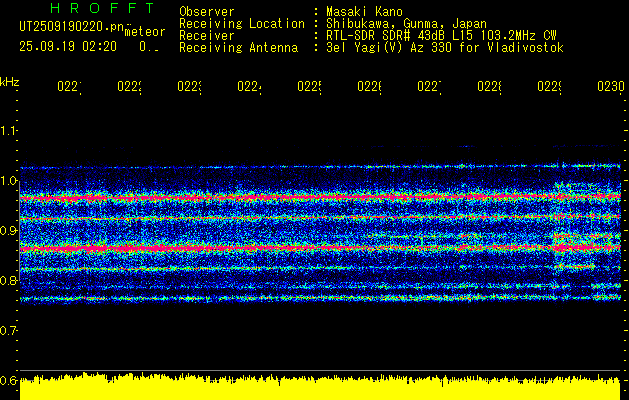This screenshot has width=629, height=400.
Task: Click the observer name Masaki Kano
Action: [365, 12]
